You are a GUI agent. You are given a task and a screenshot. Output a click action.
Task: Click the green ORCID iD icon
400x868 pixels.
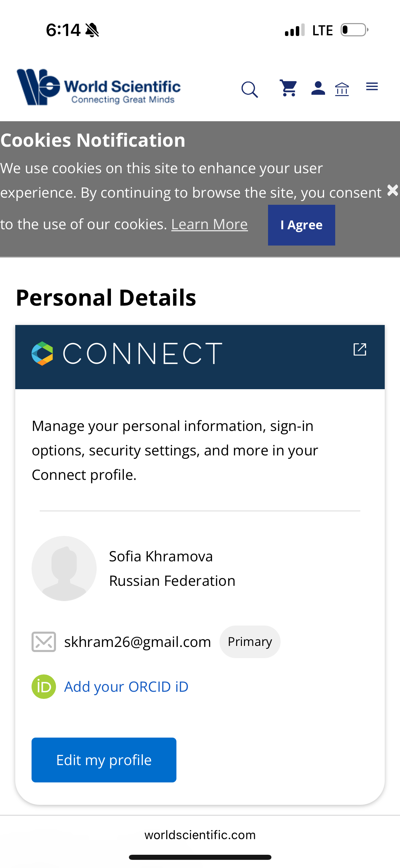(x=44, y=686)
